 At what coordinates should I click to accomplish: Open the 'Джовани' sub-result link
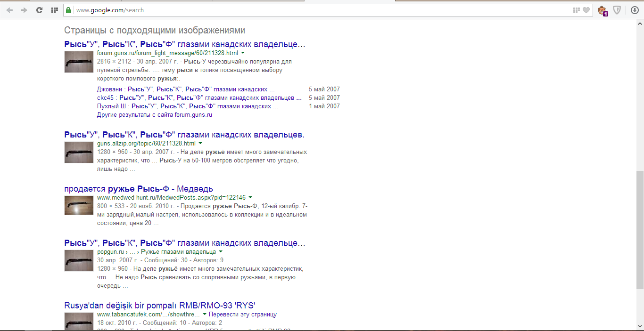click(186, 89)
